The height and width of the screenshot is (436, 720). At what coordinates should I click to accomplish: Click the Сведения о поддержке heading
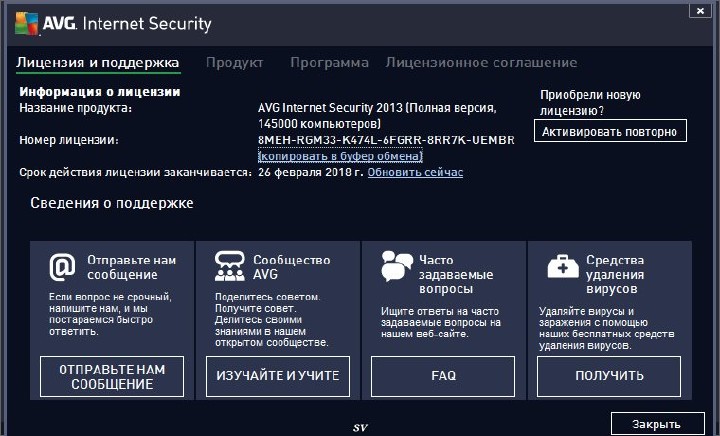coord(111,203)
